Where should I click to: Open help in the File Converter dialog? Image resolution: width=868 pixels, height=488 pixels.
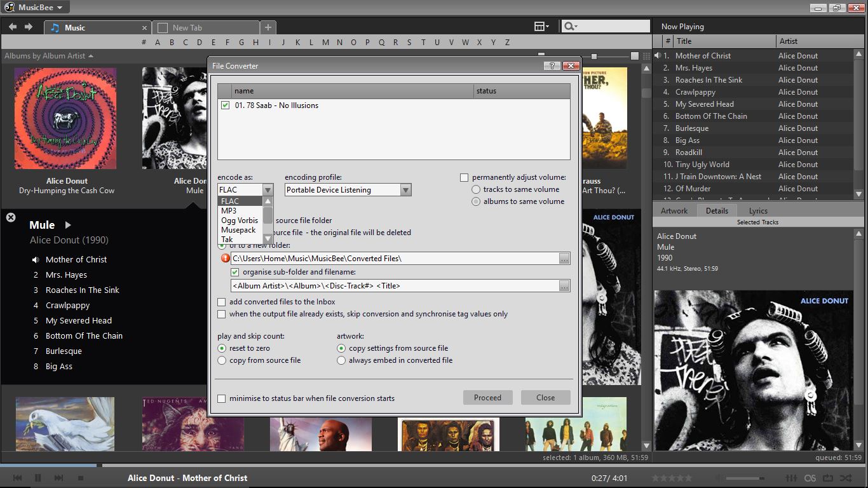(552, 65)
